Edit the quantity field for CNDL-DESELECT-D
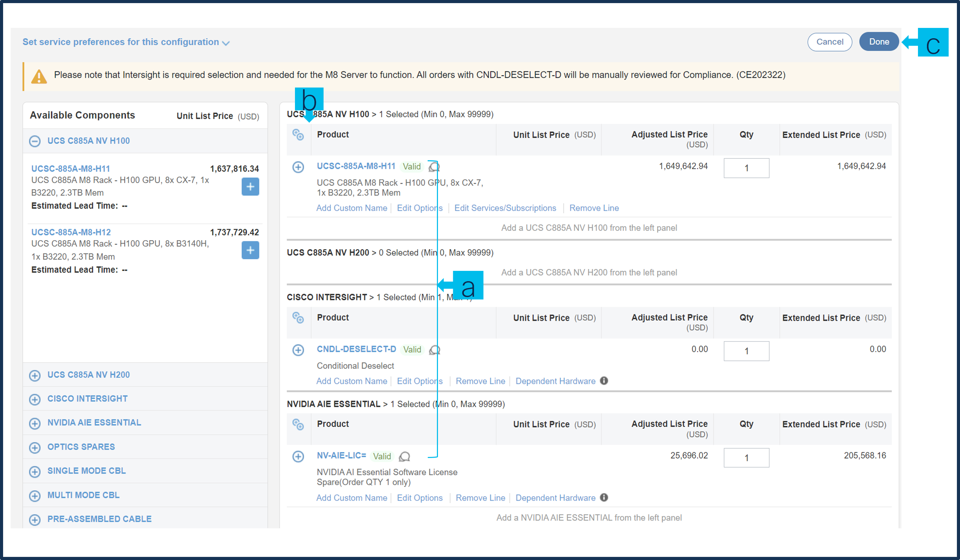The image size is (960, 560). 746,351
